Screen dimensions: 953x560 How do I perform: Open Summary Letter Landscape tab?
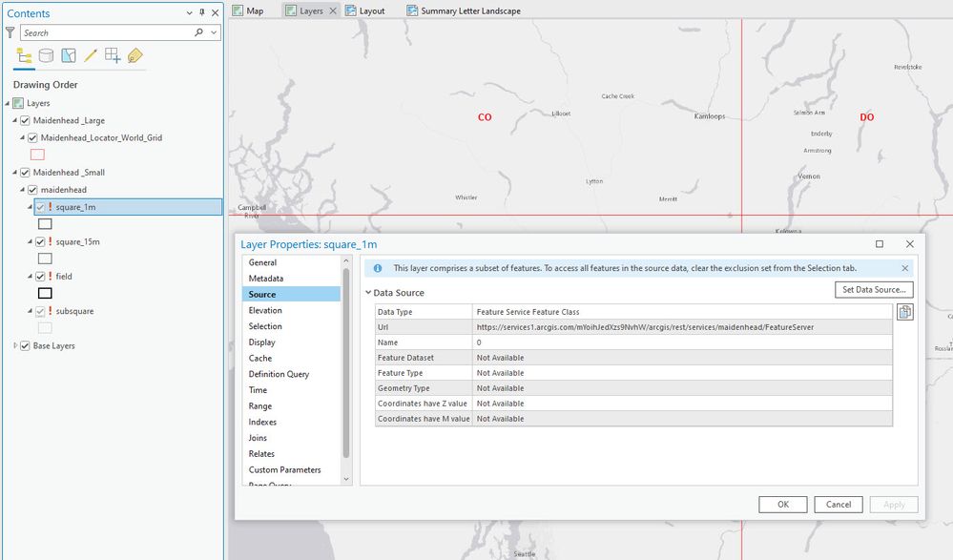click(464, 10)
